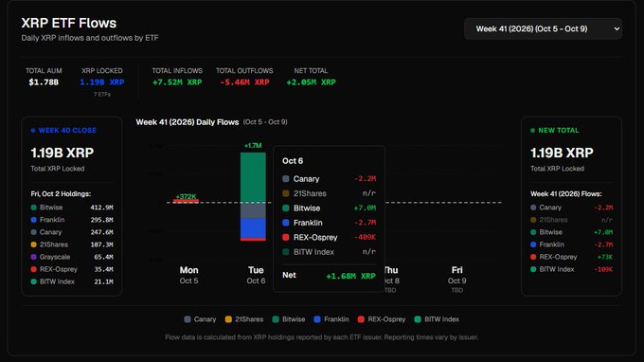Click Bitwise +7.0M row in Oct 6 tooltip
Image resolution: width=644 pixels, height=362 pixels.
[329, 208]
